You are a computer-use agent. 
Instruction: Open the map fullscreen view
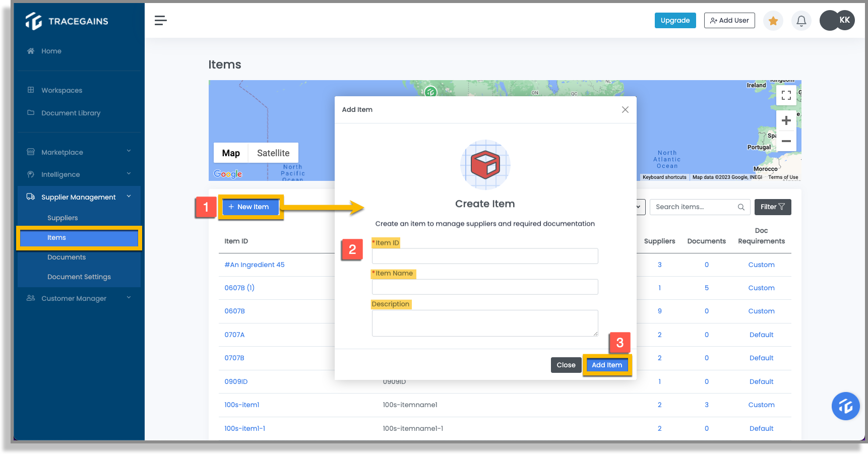tap(786, 95)
